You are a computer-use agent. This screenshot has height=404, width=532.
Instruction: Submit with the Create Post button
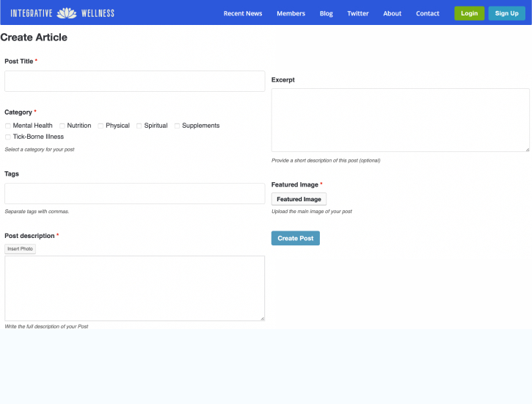click(x=296, y=238)
